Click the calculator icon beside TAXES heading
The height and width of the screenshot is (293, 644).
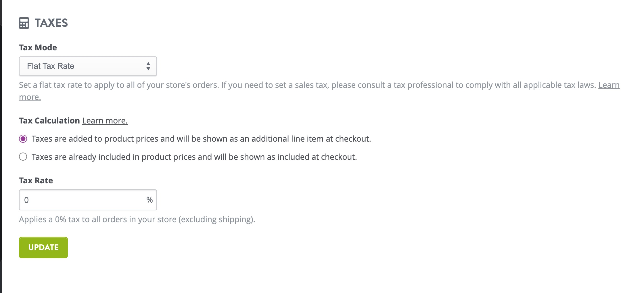24,23
